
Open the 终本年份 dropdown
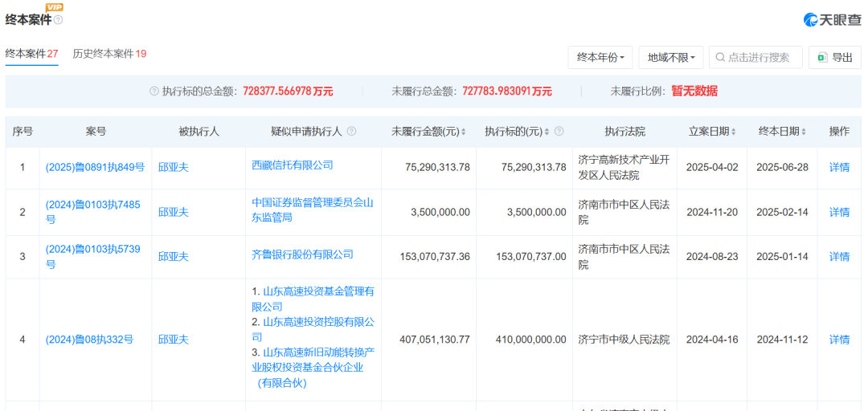[x=600, y=58]
